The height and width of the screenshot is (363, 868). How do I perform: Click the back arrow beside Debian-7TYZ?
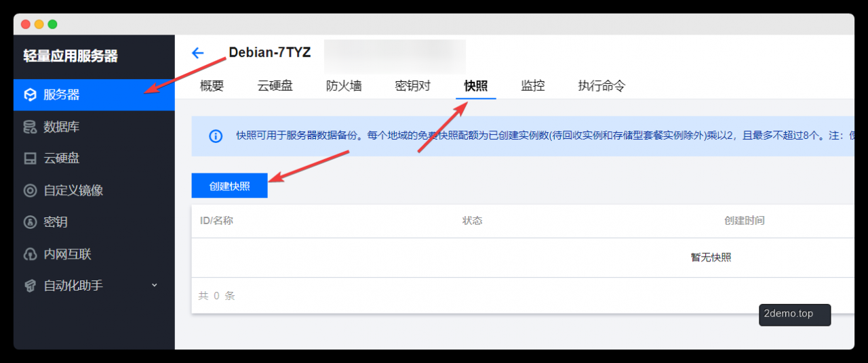(x=197, y=53)
